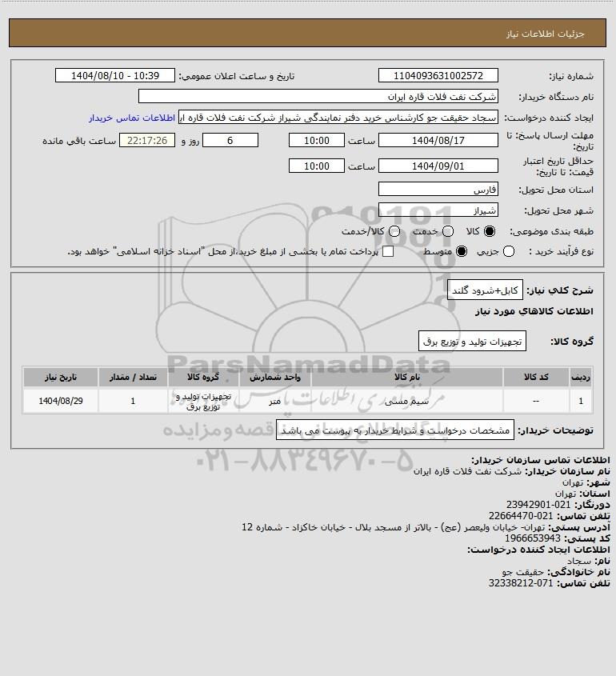
Task: Select the کالا/خدمت radio button
Action: coord(394,231)
